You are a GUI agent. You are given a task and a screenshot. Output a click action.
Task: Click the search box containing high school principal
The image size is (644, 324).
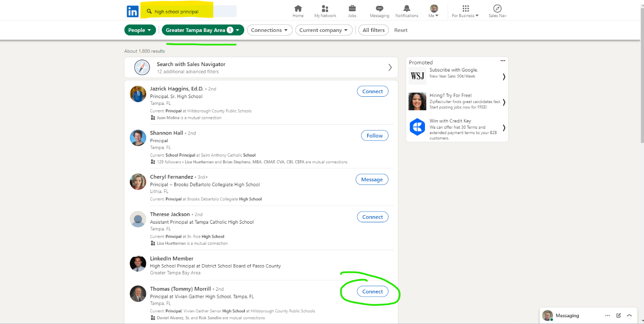click(x=189, y=12)
